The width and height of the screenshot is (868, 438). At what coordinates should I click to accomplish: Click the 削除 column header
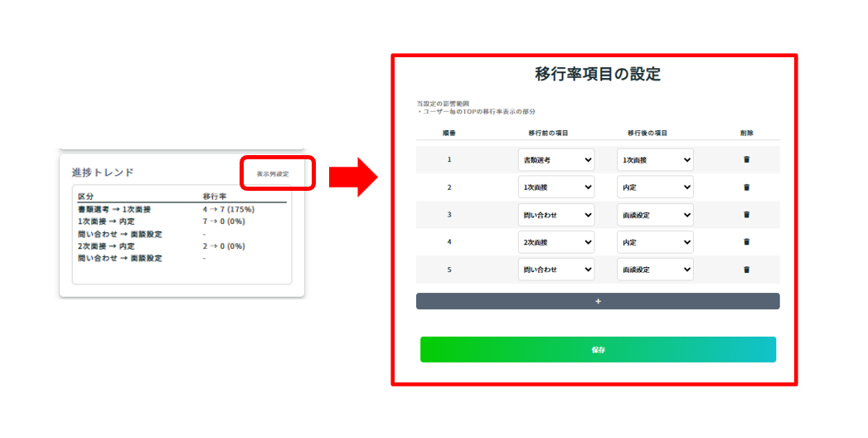pos(746,133)
